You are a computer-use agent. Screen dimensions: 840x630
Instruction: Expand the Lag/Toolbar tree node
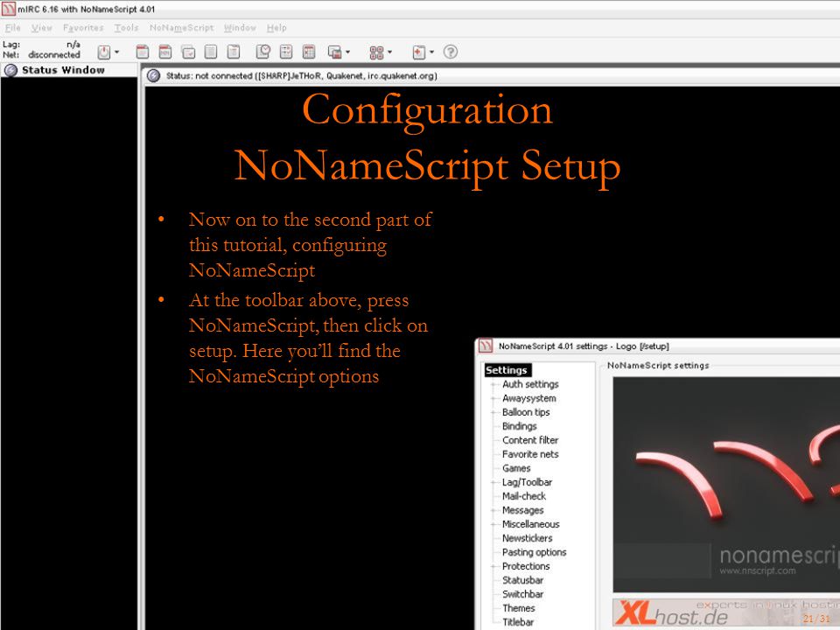(x=493, y=482)
